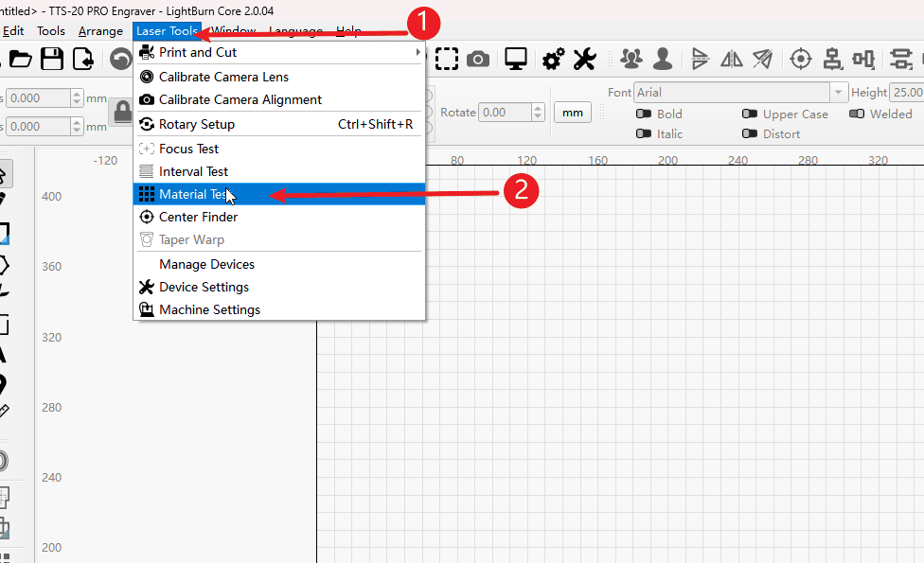Click the Rotate field stepper arrows
This screenshot has width=924, height=563.
tap(538, 113)
